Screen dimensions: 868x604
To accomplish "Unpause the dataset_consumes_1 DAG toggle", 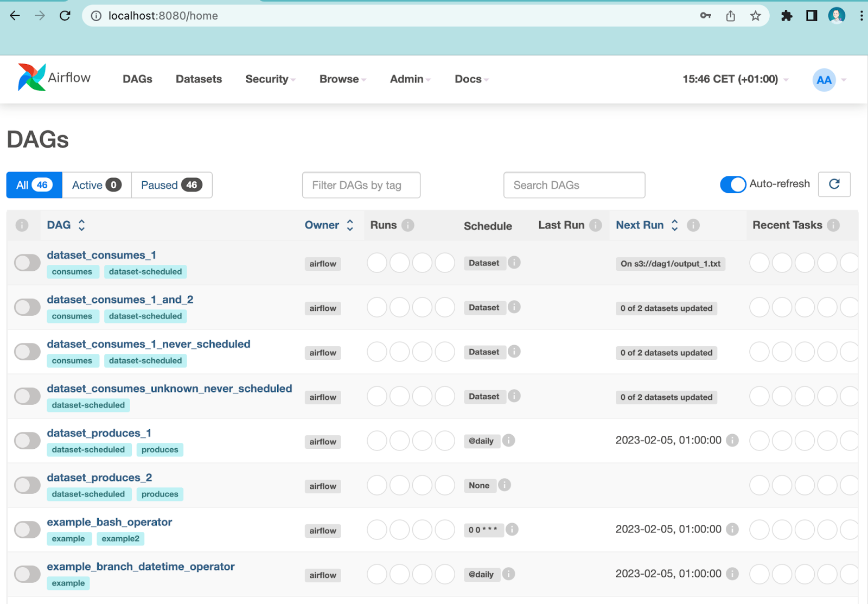I will coord(27,263).
